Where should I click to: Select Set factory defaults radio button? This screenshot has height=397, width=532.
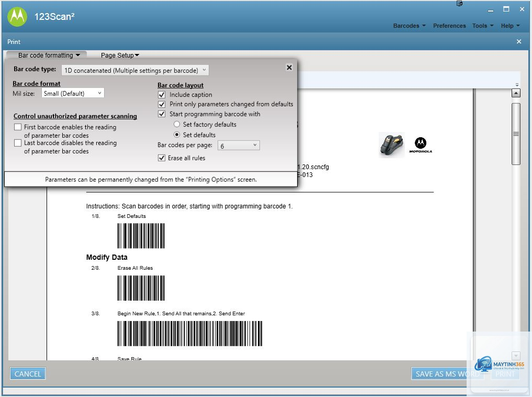tap(177, 124)
